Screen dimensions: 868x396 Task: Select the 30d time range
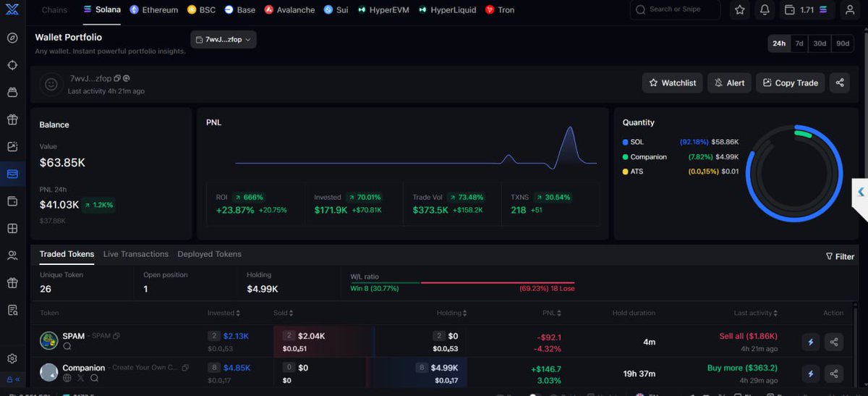click(x=820, y=43)
